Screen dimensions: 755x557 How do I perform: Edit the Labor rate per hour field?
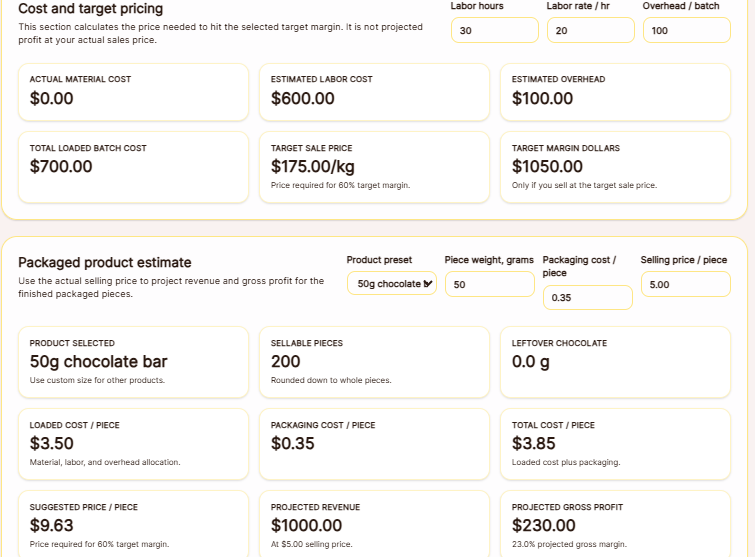(x=590, y=30)
